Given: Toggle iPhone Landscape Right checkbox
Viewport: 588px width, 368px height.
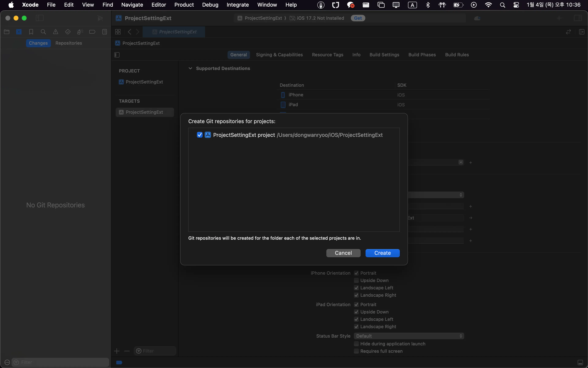Looking at the screenshot, I should tap(356, 295).
